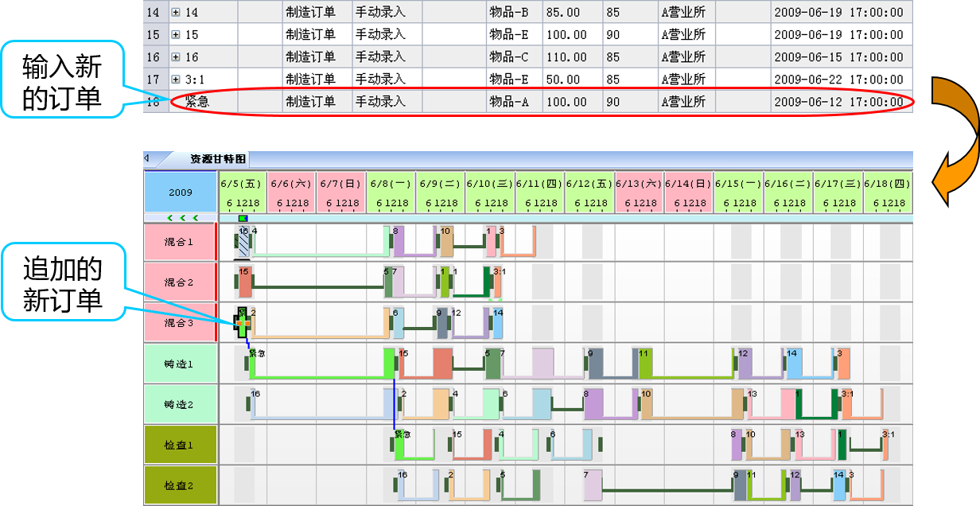The image size is (980, 506).
Task: Click the selected green 紧急 bar in 混合3
Action: (243, 324)
